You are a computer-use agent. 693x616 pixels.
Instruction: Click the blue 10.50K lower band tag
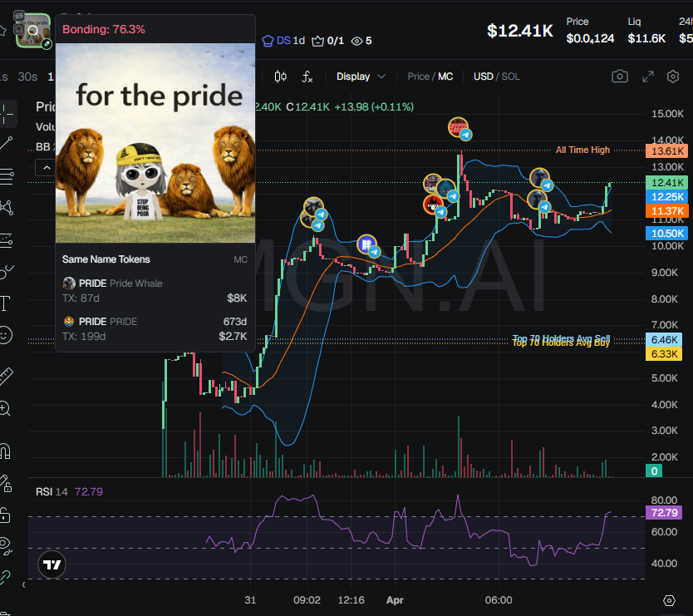point(667,233)
